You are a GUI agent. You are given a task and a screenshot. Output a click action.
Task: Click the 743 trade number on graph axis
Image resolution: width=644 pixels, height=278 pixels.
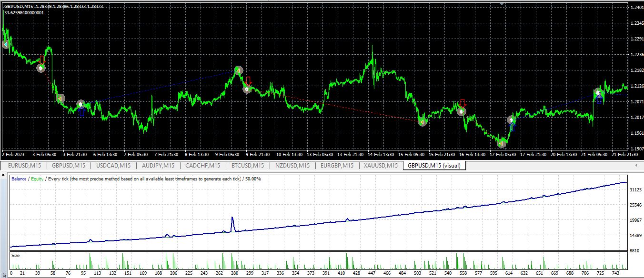click(616, 274)
